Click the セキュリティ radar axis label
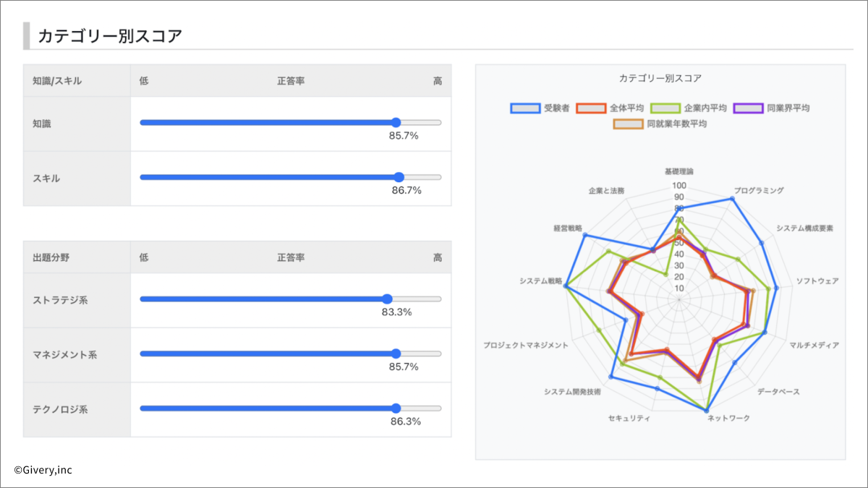 click(x=629, y=419)
